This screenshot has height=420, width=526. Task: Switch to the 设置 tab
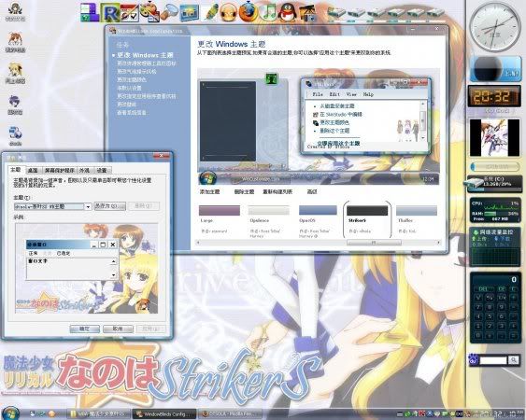(x=102, y=170)
